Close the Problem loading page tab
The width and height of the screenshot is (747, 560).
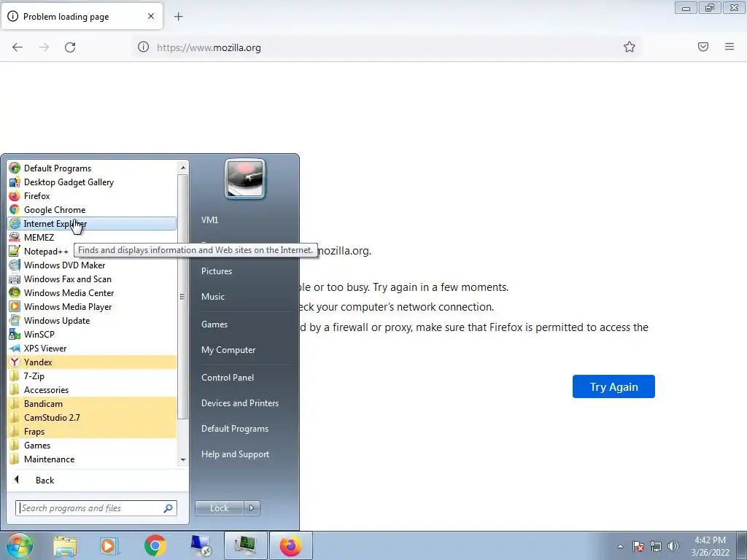tap(150, 16)
